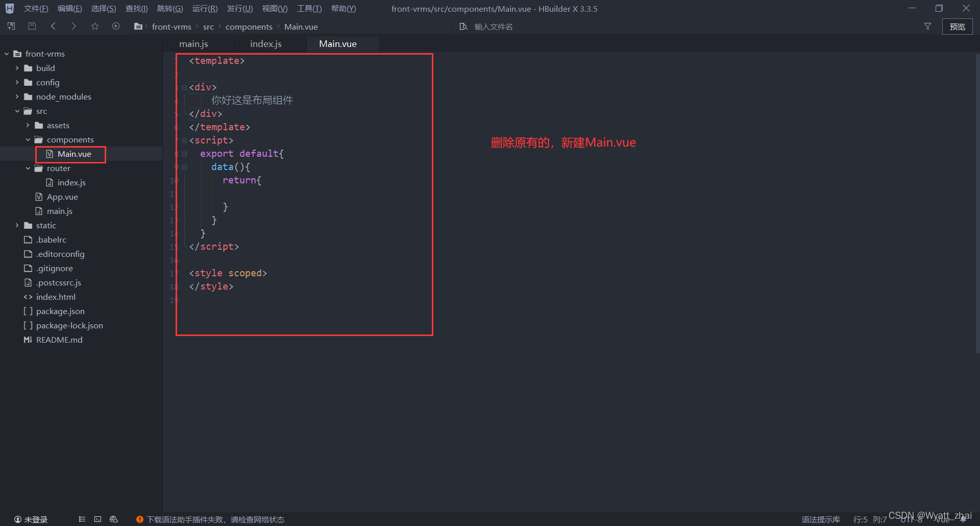Expand the node_modules folder
Screen dimensions: 980x526
coord(17,97)
